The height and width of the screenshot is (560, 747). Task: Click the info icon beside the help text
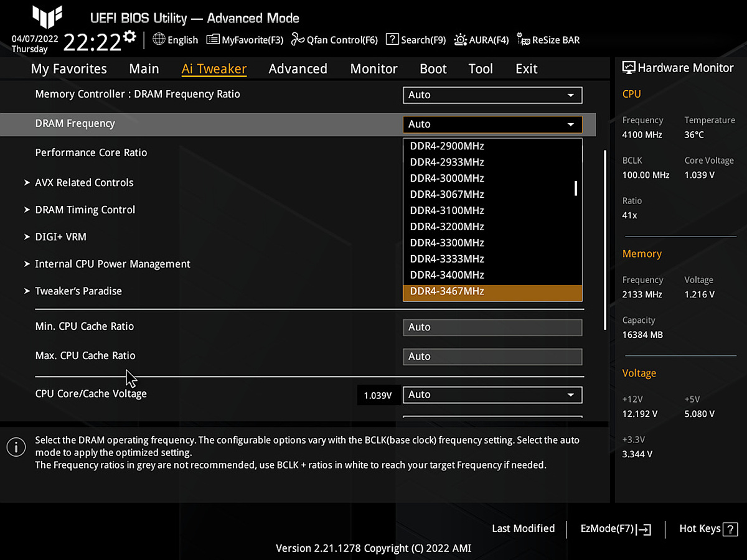tap(16, 446)
